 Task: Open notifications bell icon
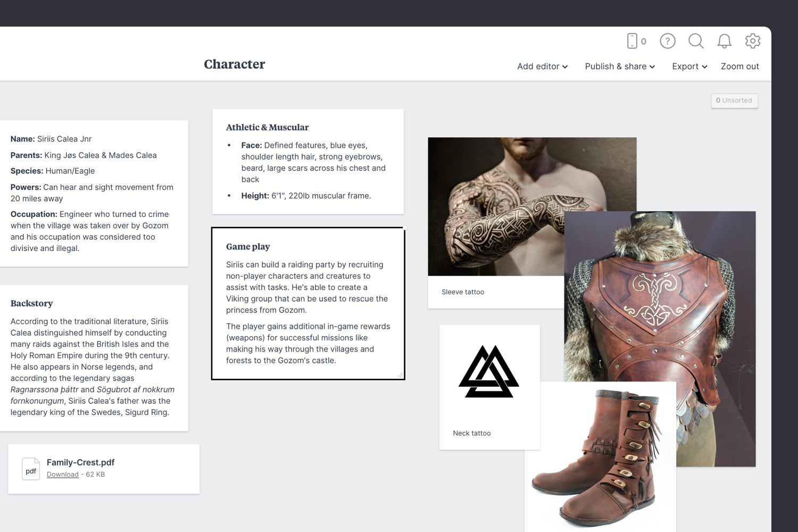725,41
